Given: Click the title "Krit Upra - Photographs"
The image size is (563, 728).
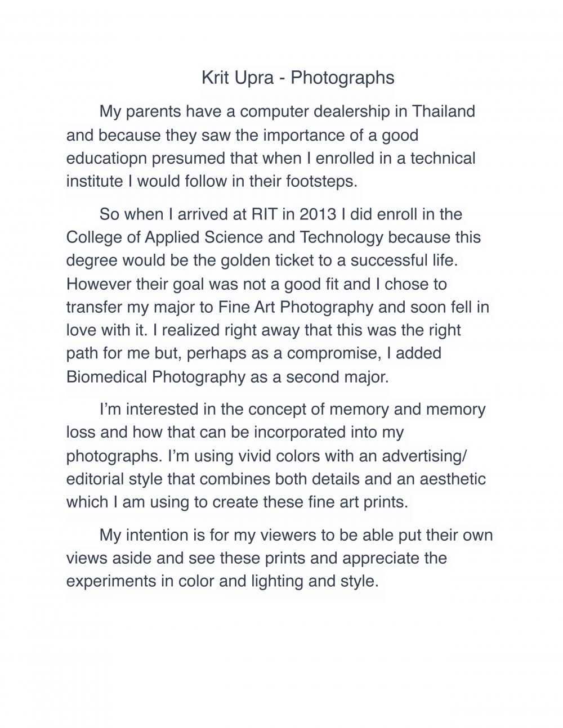Looking at the screenshot, I should (298, 78).
